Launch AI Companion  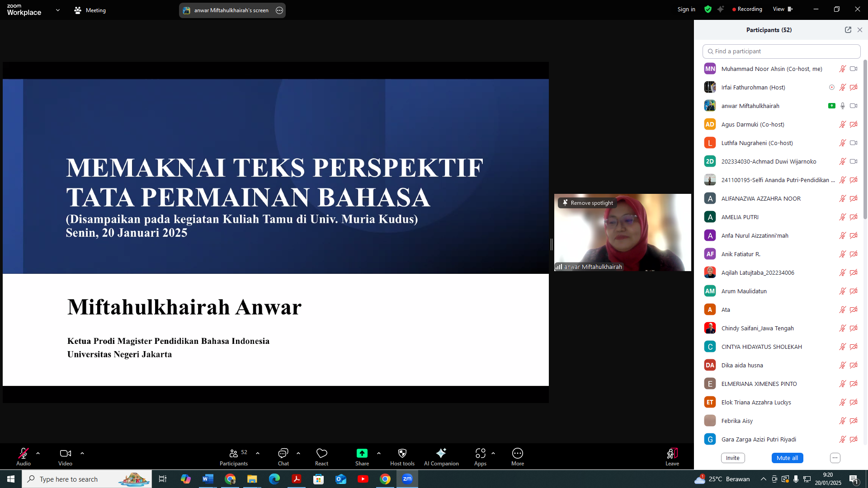pos(441,457)
